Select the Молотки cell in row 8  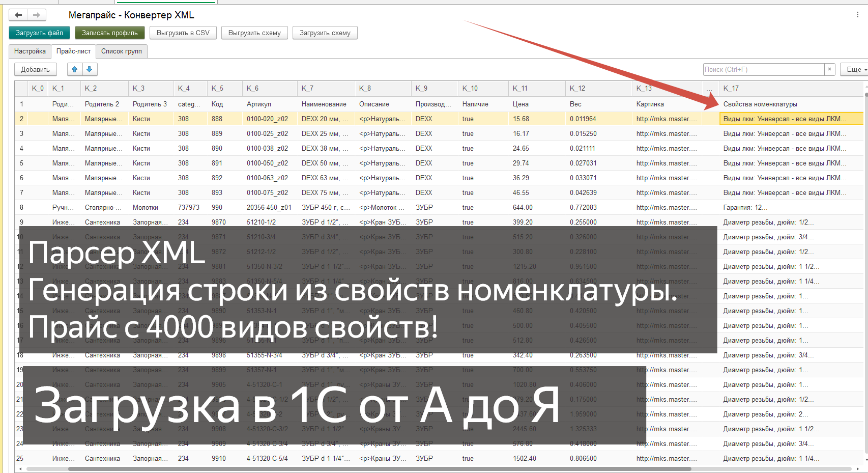pyautogui.click(x=152, y=207)
